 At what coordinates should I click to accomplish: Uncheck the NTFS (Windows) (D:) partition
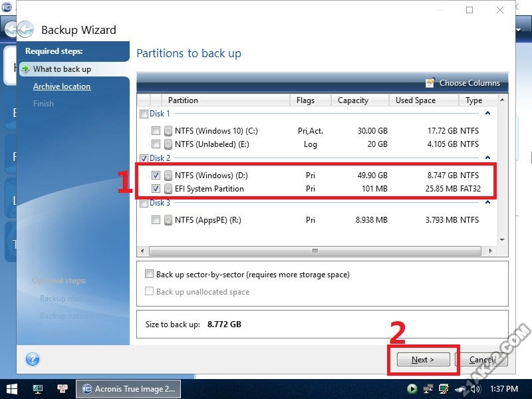point(156,175)
